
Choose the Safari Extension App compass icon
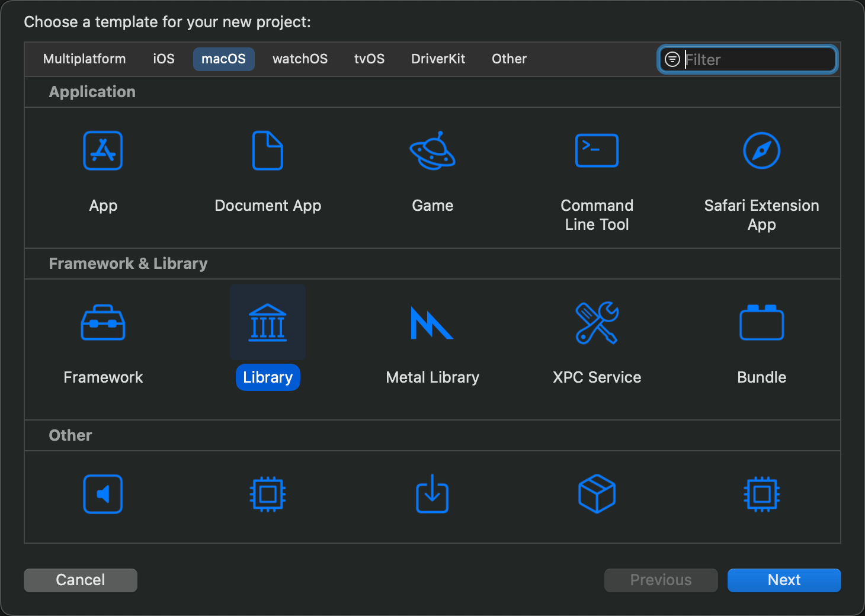point(762,150)
